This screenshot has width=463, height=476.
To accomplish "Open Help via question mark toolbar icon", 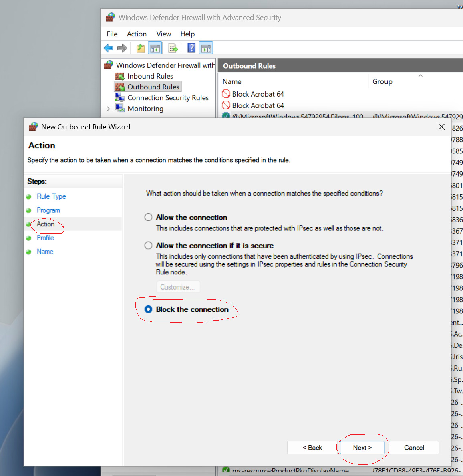I will [191, 48].
